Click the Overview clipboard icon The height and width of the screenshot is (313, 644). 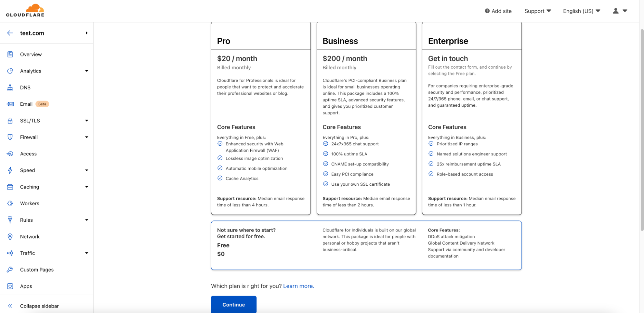[10, 54]
